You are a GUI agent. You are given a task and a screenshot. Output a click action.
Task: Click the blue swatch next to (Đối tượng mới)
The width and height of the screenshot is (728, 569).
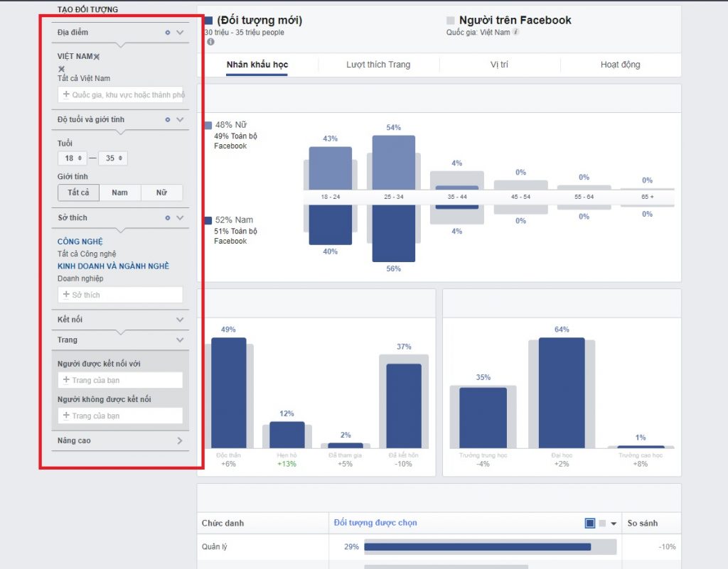208,21
